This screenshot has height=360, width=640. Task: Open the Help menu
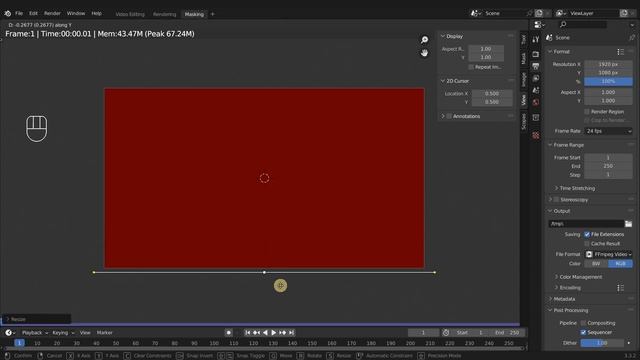click(96, 13)
